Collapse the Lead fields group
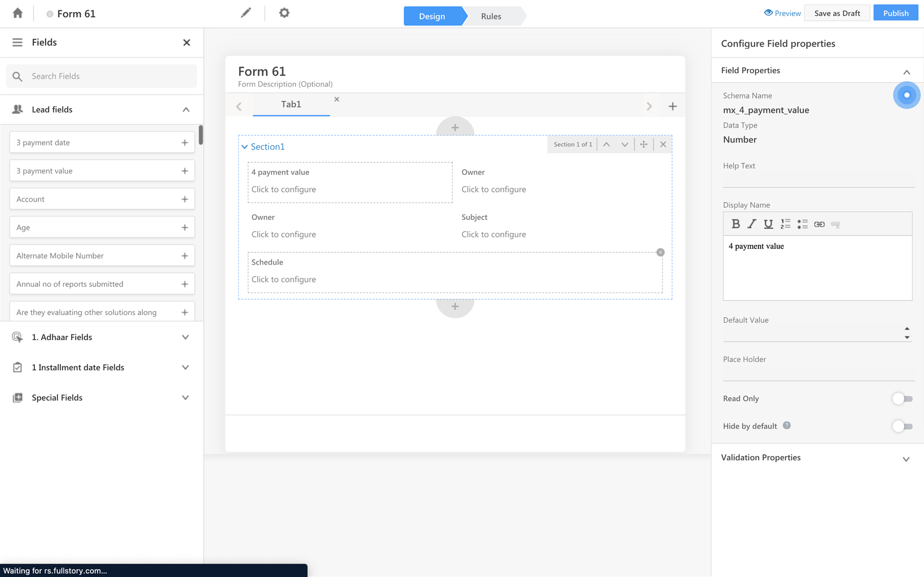Image resolution: width=924 pixels, height=577 pixels. pos(186,110)
